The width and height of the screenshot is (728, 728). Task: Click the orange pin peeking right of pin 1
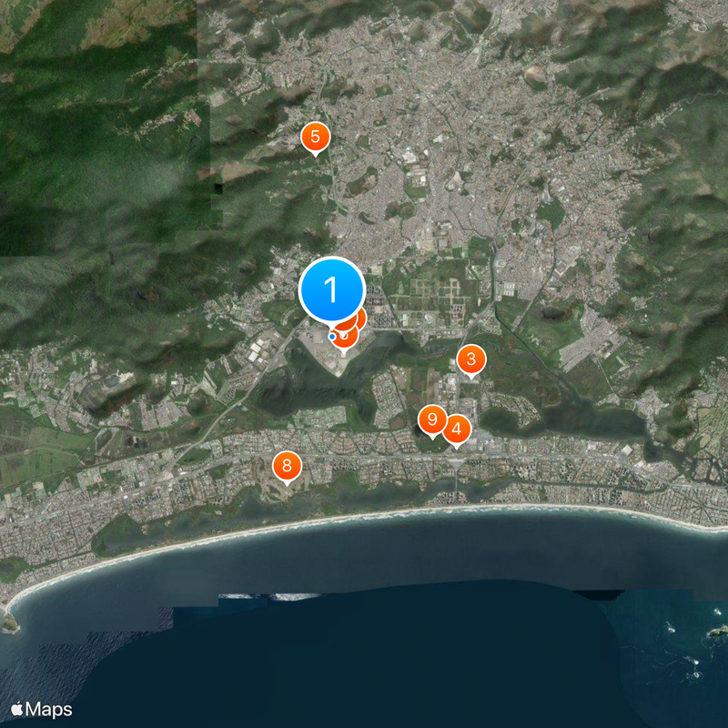tap(359, 318)
